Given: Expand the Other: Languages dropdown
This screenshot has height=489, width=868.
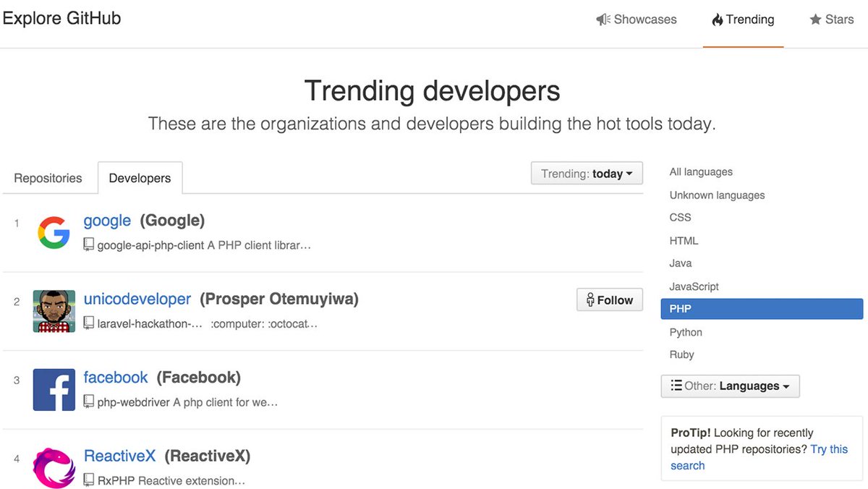Looking at the screenshot, I should [x=731, y=386].
